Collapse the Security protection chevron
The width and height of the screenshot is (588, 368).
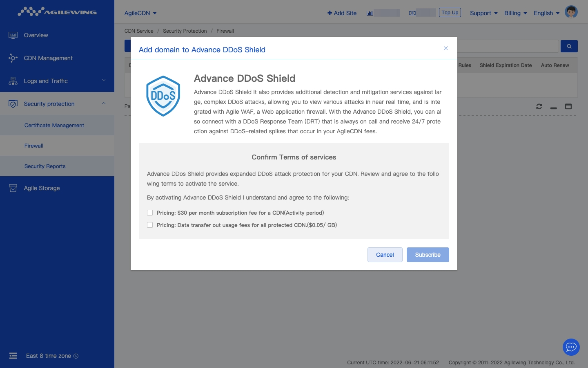click(104, 103)
